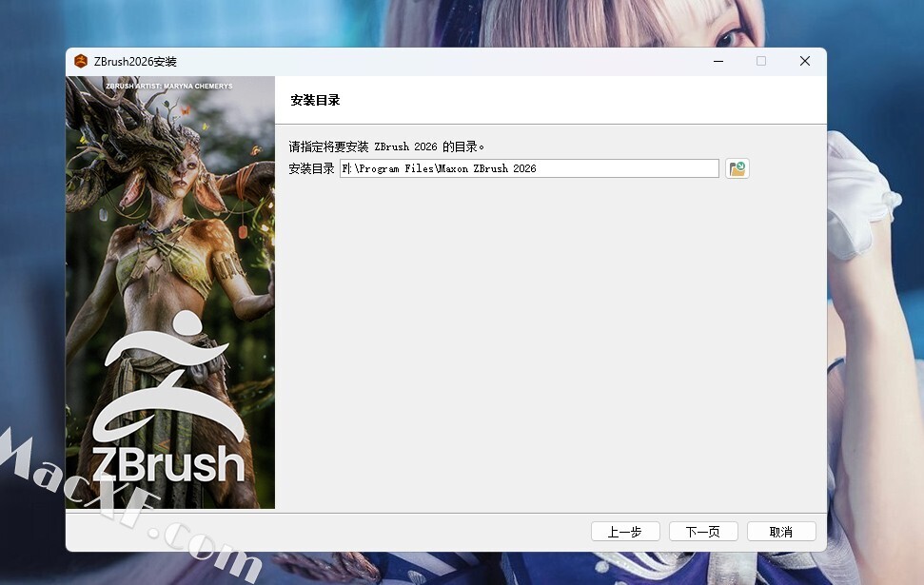Click the ZBrush app icon in title bar
The image size is (924, 585).
click(x=81, y=61)
